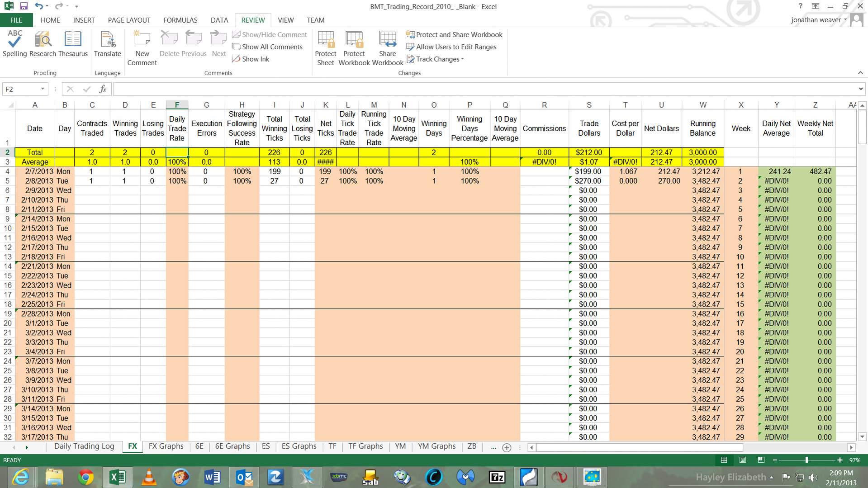Click the horizontal scrollbar right arrow

[851, 447]
